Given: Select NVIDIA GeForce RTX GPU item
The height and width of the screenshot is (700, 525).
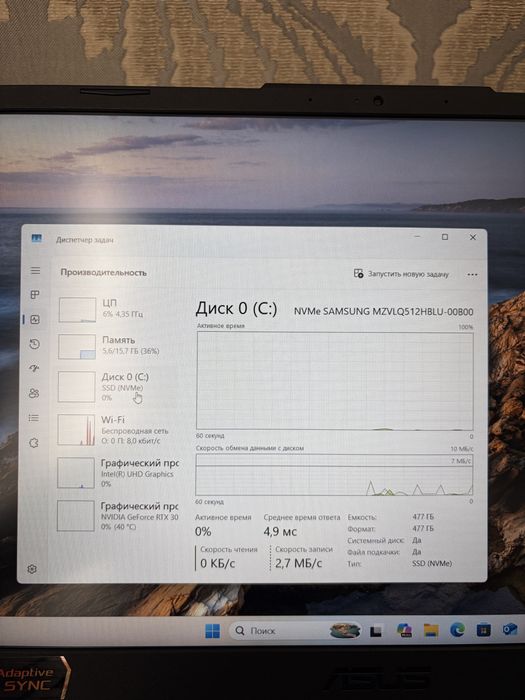Looking at the screenshot, I should [x=119, y=516].
